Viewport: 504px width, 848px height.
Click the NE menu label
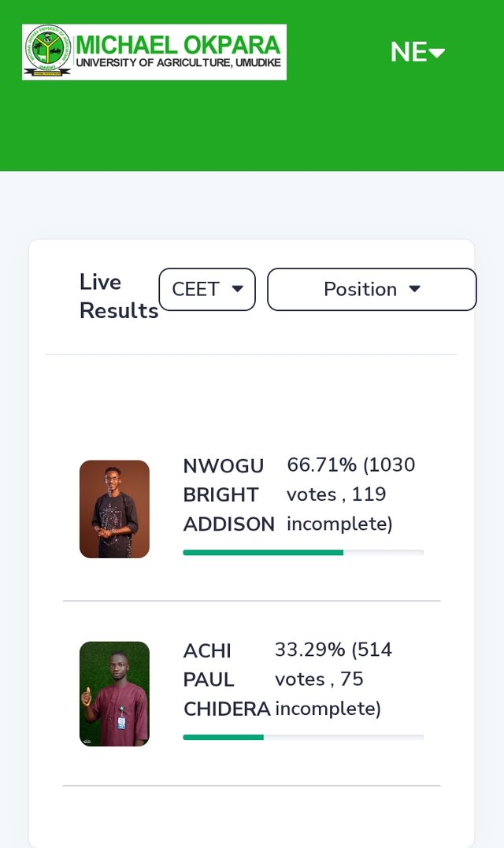pos(409,52)
